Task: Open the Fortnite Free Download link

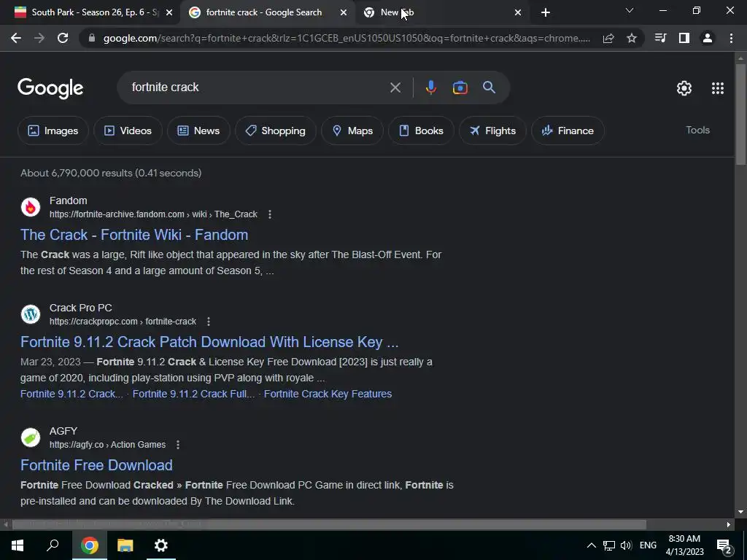Action: (x=97, y=465)
